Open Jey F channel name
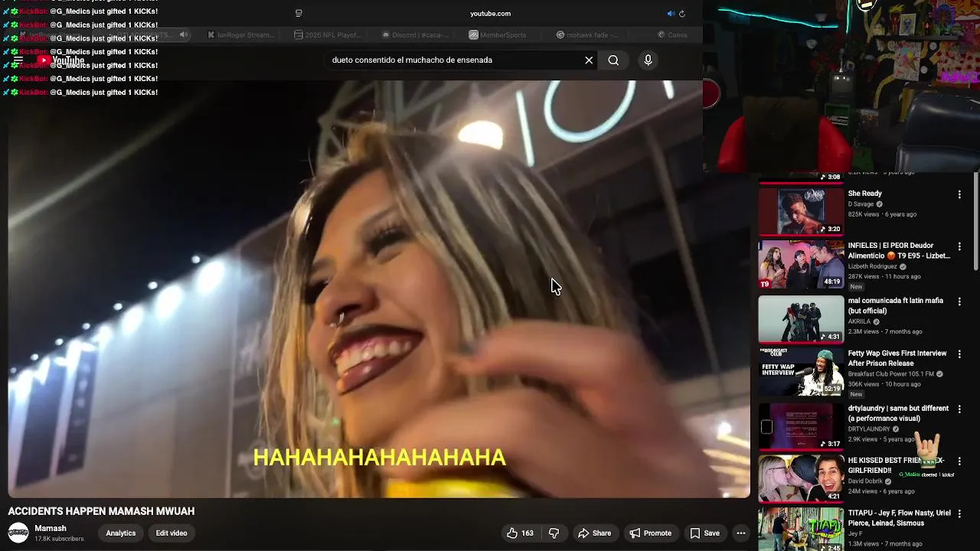 [855, 533]
